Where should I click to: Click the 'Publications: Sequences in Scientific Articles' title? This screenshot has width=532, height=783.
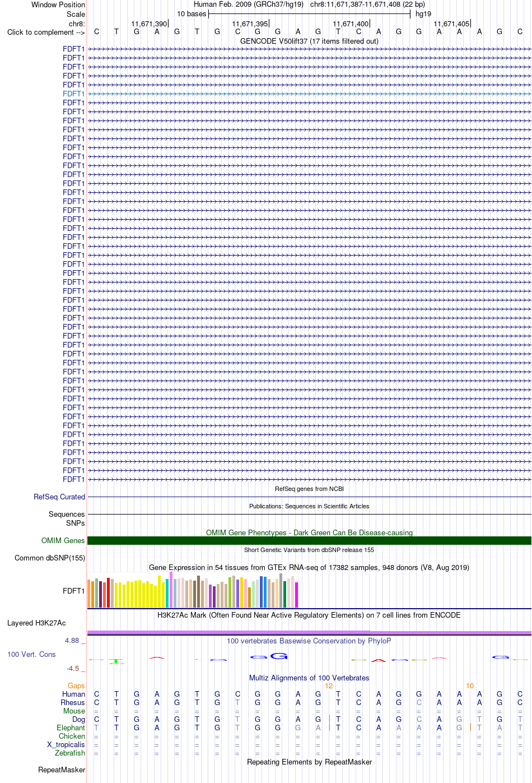point(309,506)
